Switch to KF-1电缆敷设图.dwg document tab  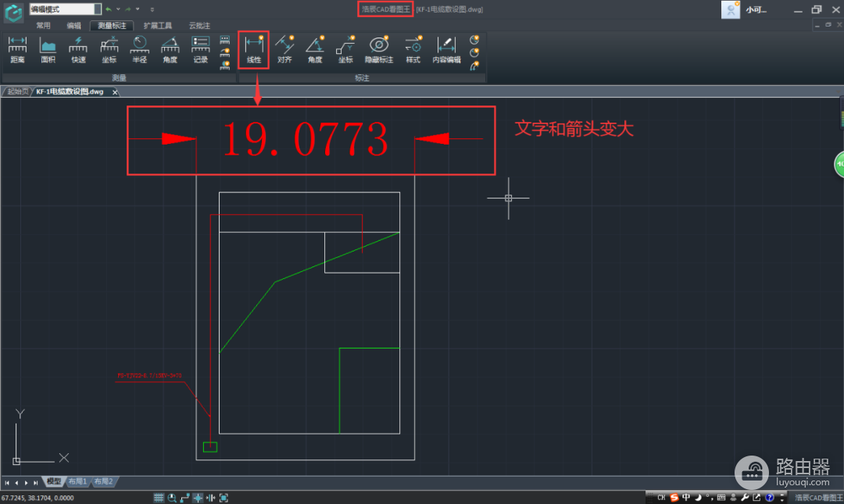[70, 91]
